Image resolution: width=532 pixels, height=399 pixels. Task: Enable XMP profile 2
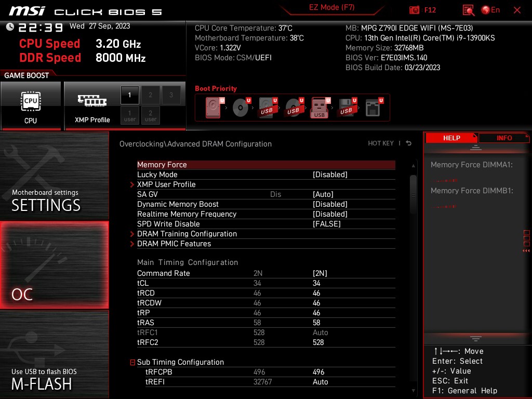150,95
